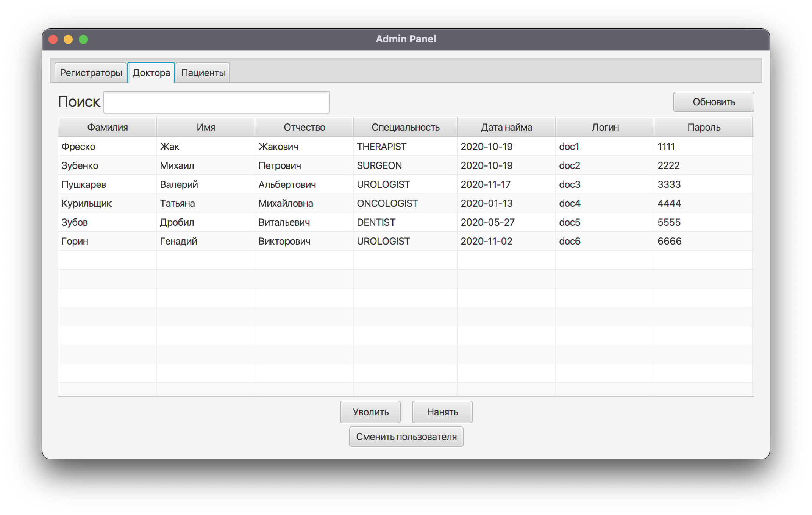Click the password cell 5555

click(x=703, y=222)
